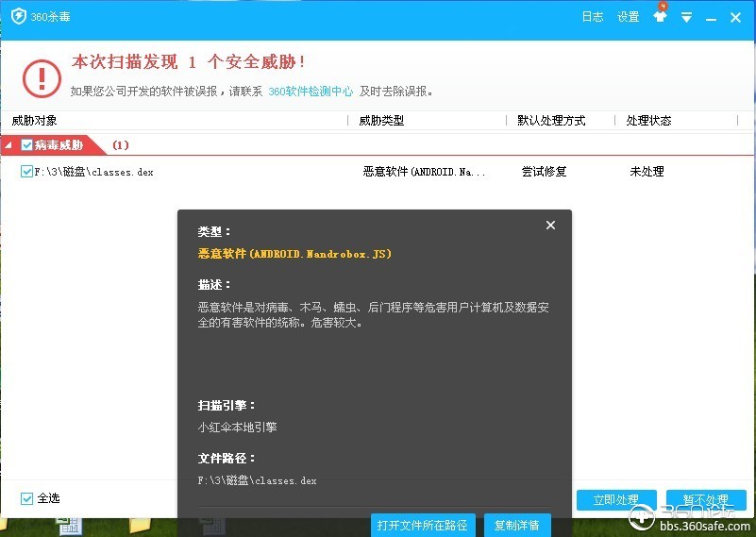
Task: Click the file path in details popup
Action: click(257, 480)
